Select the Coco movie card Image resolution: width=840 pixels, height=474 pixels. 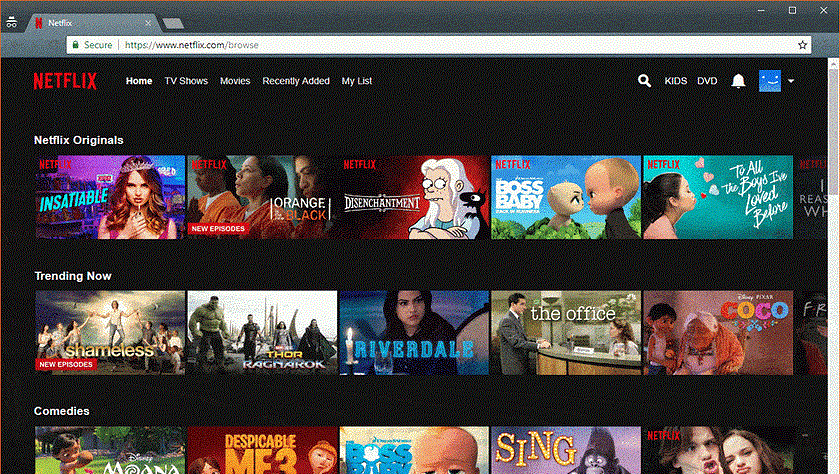(x=718, y=333)
